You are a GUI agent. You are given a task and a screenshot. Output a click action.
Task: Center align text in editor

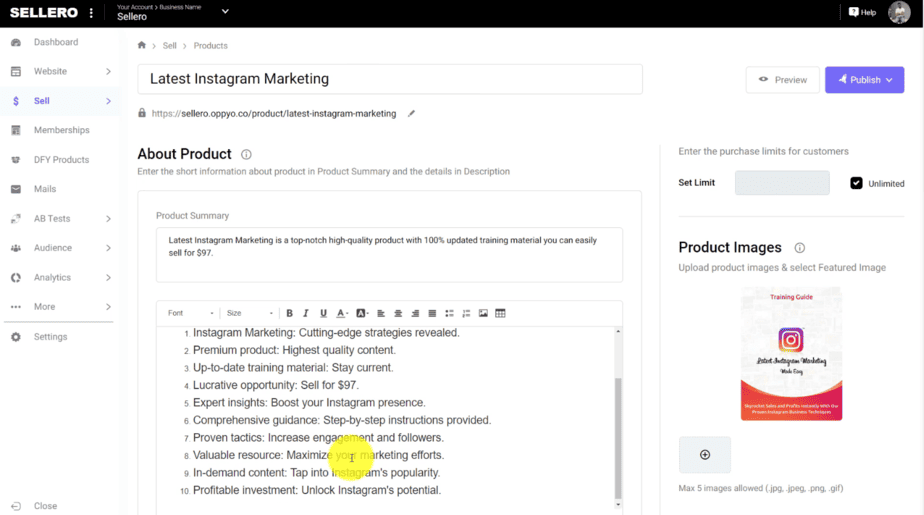398,313
